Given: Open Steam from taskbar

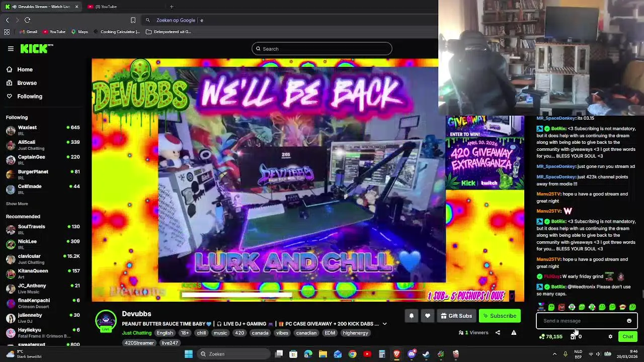Looking at the screenshot, I should [x=426, y=354].
